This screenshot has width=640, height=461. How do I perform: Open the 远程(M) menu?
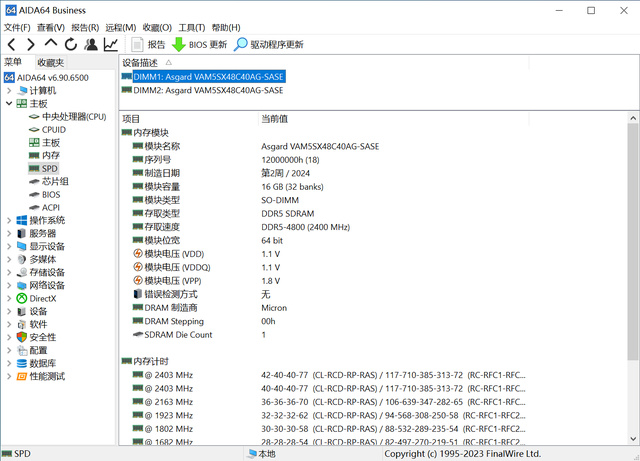[121, 27]
